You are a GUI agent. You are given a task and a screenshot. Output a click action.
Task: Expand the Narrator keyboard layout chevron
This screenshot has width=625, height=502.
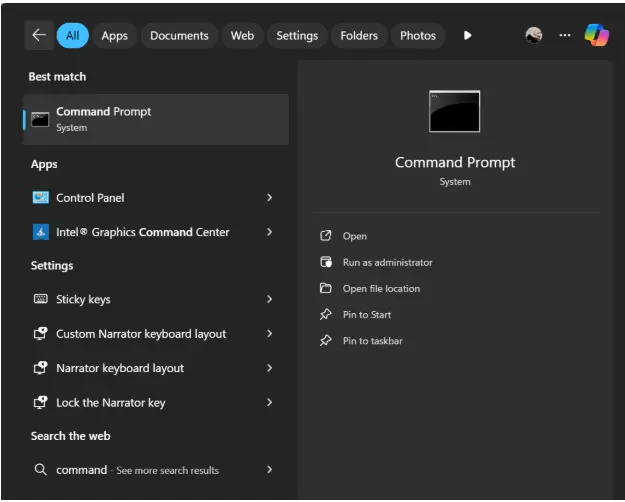(x=269, y=368)
